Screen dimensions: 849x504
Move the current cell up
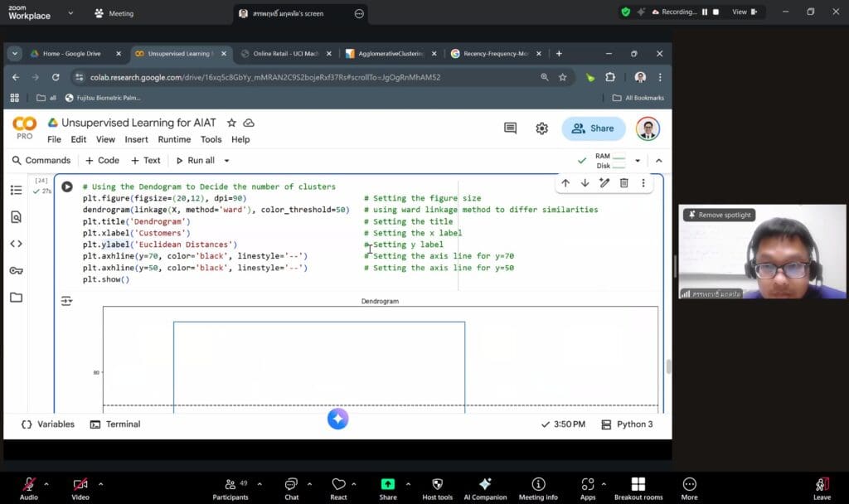565,183
